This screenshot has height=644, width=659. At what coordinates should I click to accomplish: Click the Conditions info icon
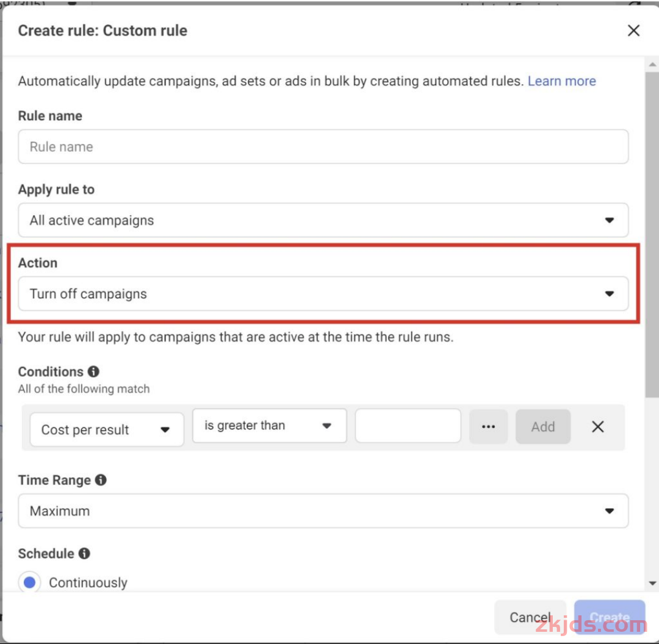(x=93, y=371)
